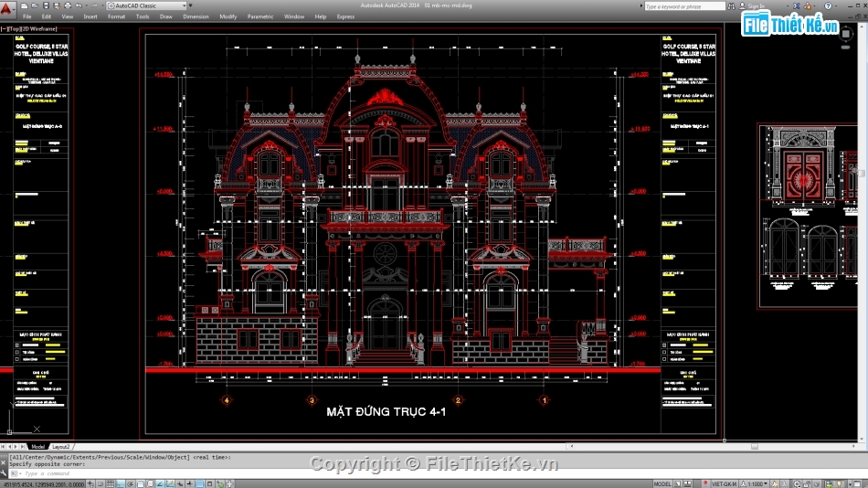Click the viewport minus control label

tap(4, 29)
